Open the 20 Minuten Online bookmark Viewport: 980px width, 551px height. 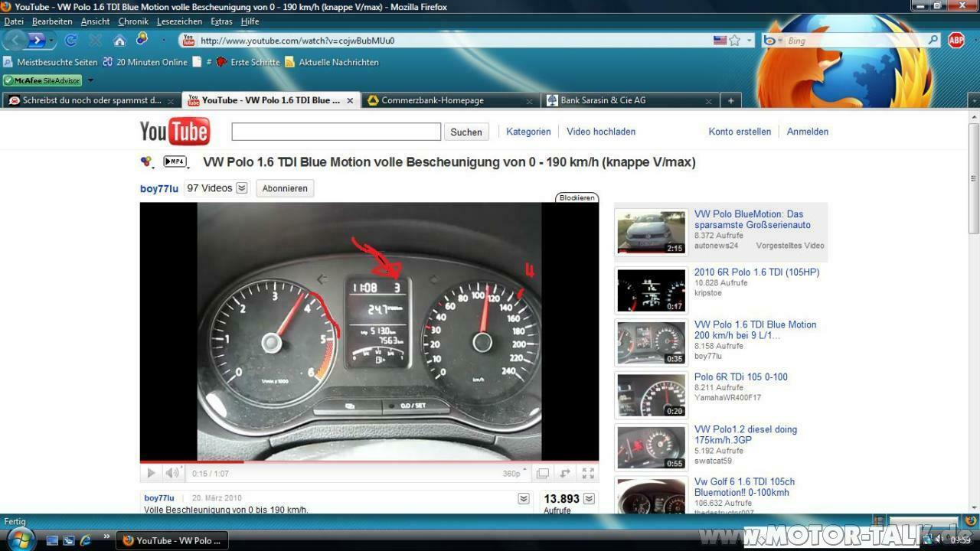point(145,62)
